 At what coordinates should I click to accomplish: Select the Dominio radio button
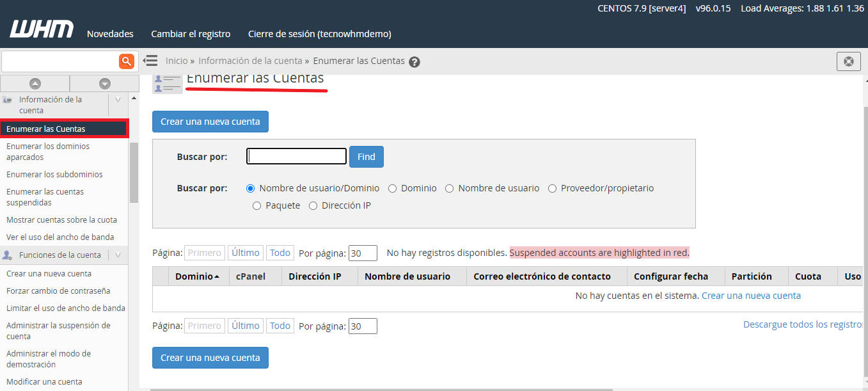point(393,189)
